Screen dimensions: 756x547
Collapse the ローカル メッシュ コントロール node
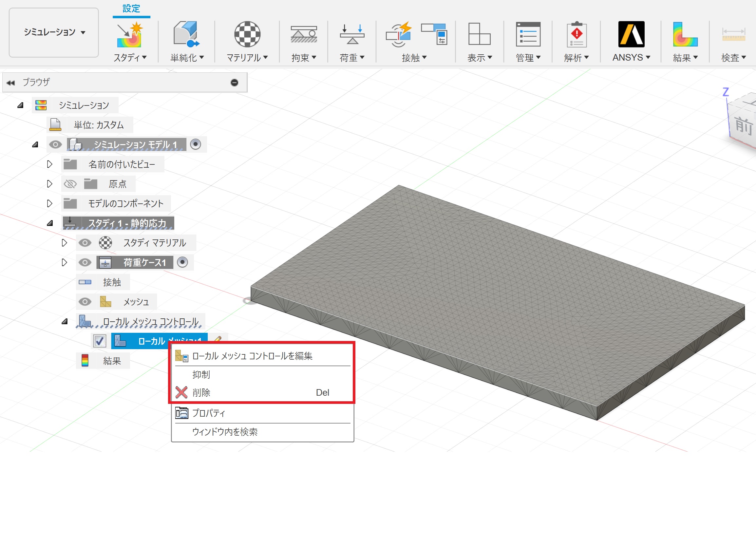64,322
